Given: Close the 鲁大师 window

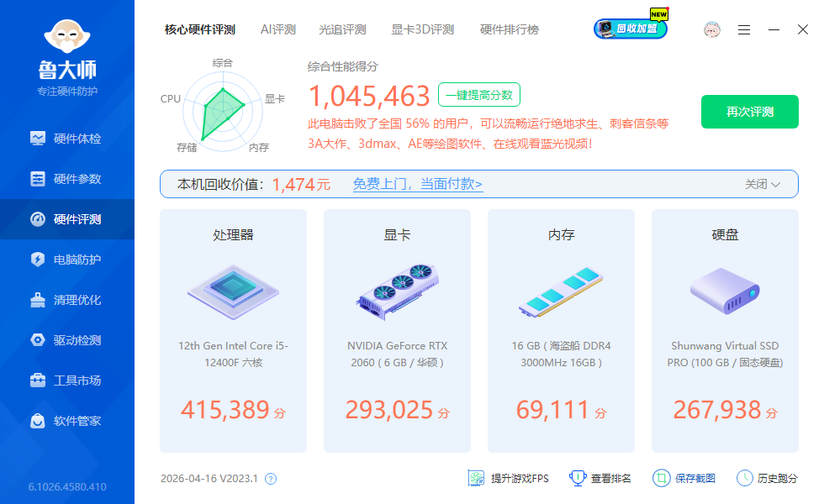Looking at the screenshot, I should (802, 29).
